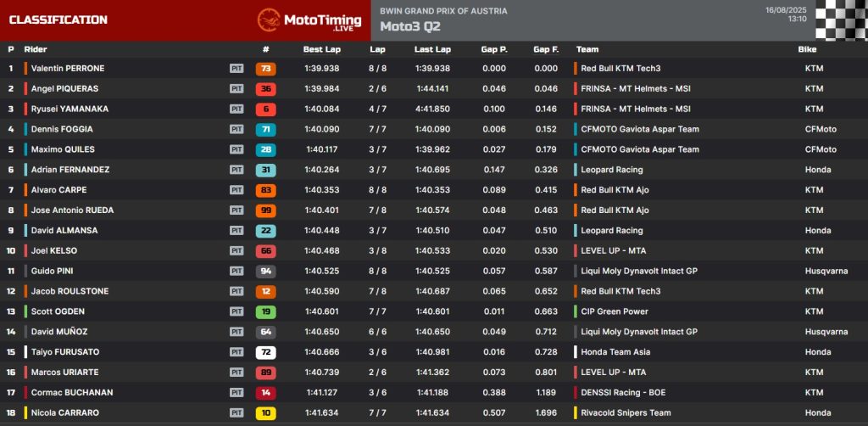
Task: Select the orange number 73 badge
Action: (x=265, y=69)
